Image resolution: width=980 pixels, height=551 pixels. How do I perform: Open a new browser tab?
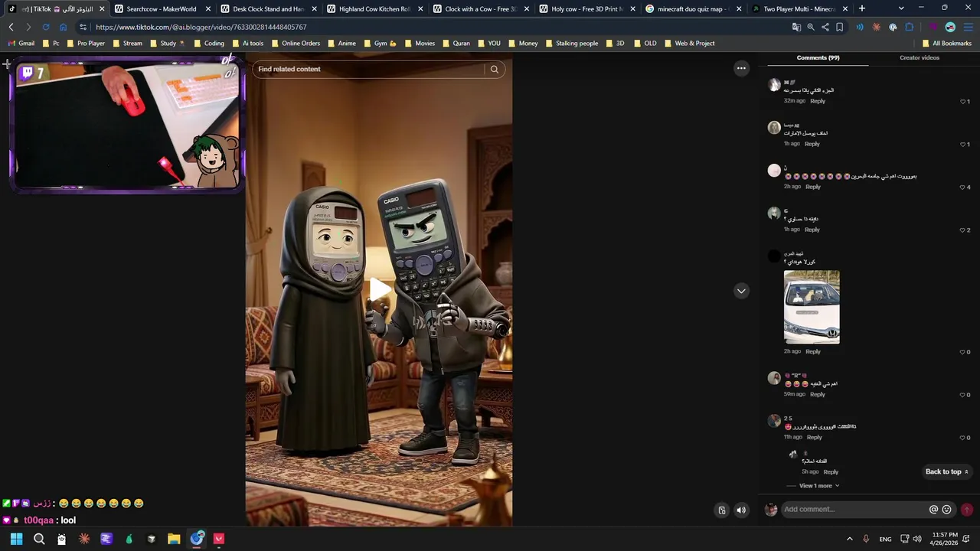click(862, 8)
